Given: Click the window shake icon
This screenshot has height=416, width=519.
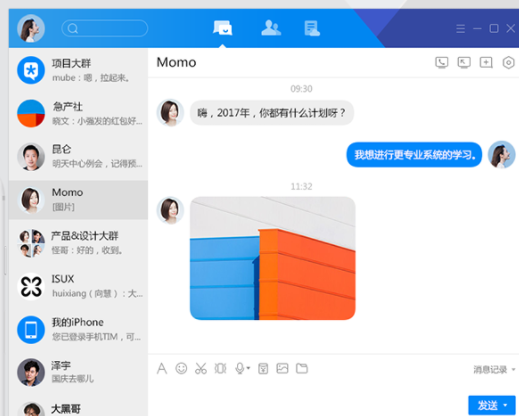Looking at the screenshot, I should 220,369.
